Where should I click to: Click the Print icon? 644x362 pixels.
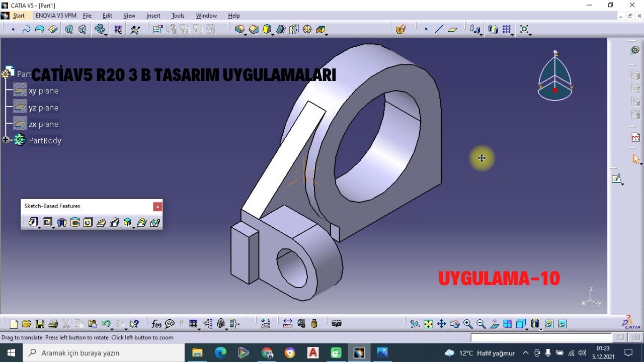coord(53,324)
